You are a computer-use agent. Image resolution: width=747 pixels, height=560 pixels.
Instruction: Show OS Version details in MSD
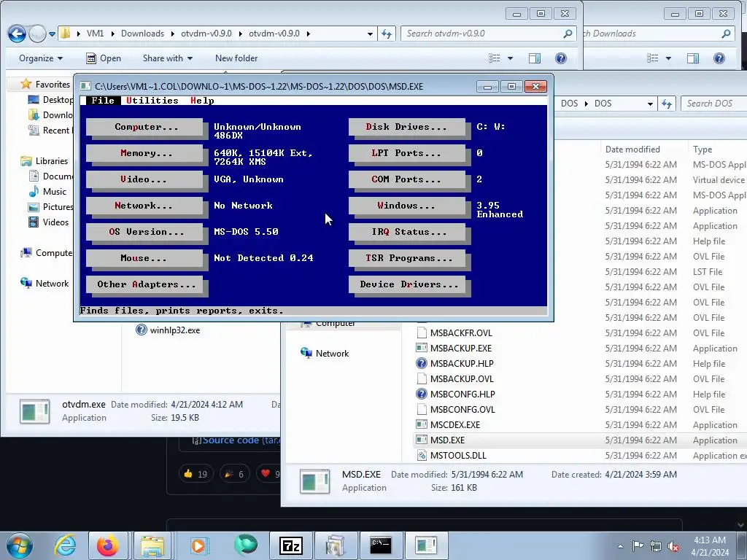[x=146, y=232]
